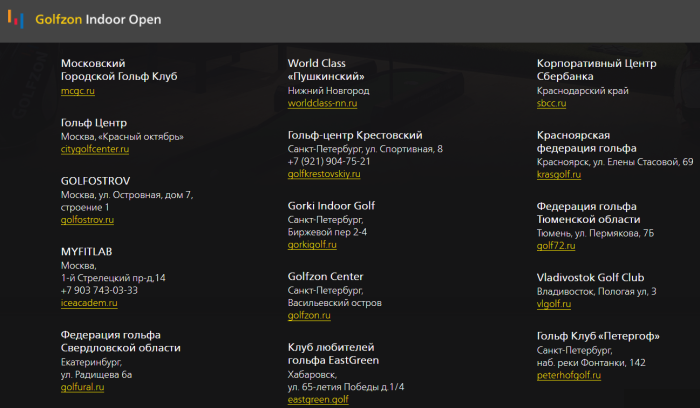700x408 pixels.
Task: Visit eastgreen.golf link
Action: [x=318, y=400]
